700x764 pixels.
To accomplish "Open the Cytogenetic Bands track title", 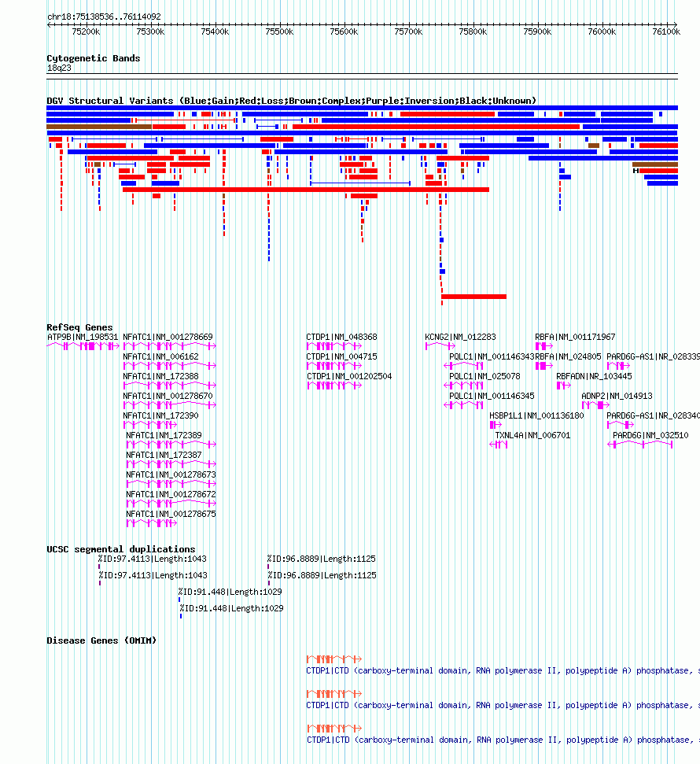I will coord(94,58).
